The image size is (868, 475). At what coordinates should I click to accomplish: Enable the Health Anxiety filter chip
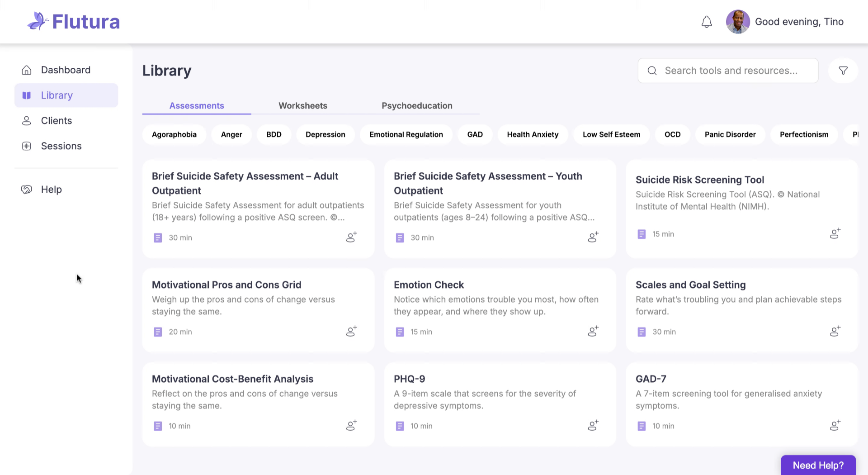[x=533, y=134]
